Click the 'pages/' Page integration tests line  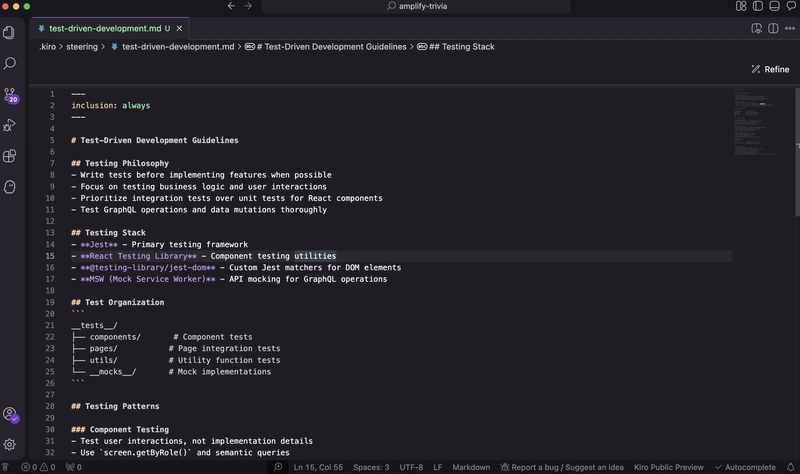[x=176, y=349]
